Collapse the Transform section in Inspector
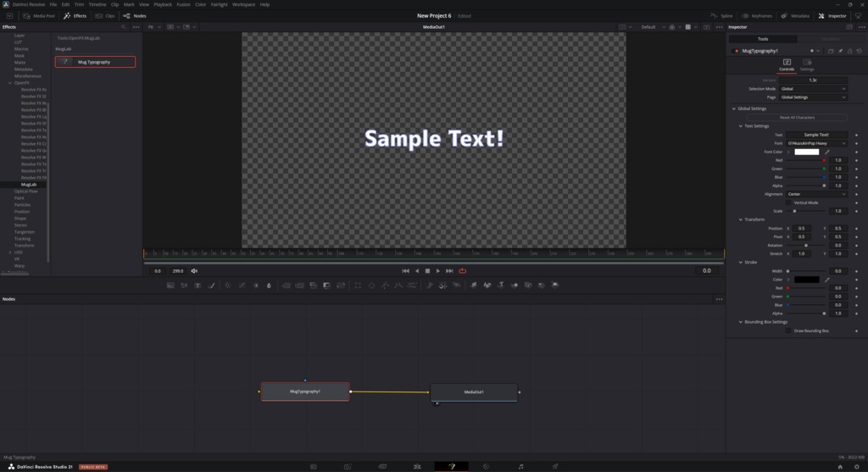 pos(741,219)
